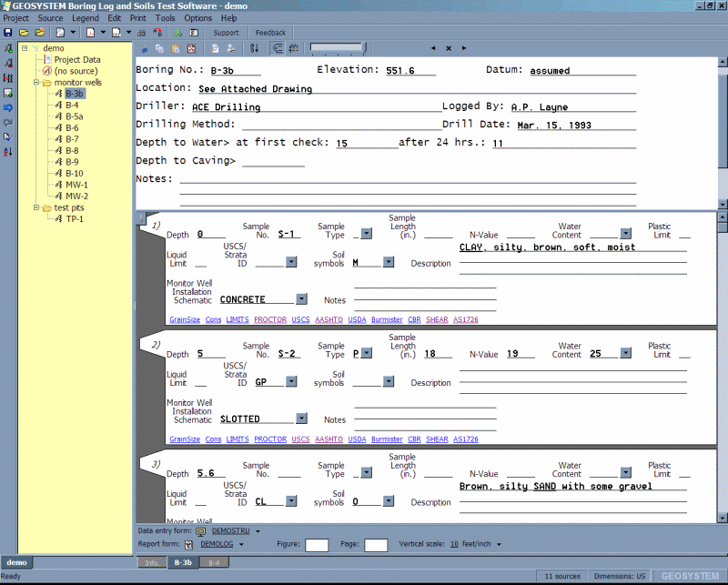
Task: Click the right arrow next navigation icon
Action: point(465,47)
